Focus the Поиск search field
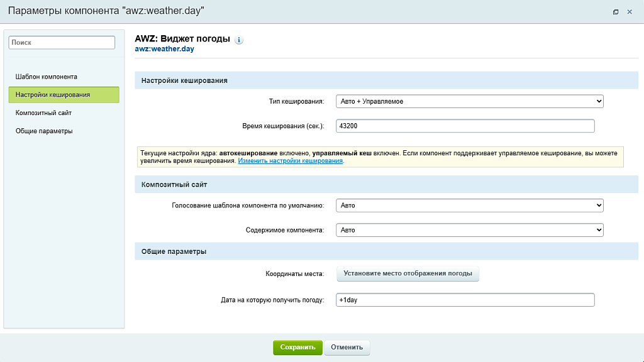This screenshot has height=362, width=644. 62,42
